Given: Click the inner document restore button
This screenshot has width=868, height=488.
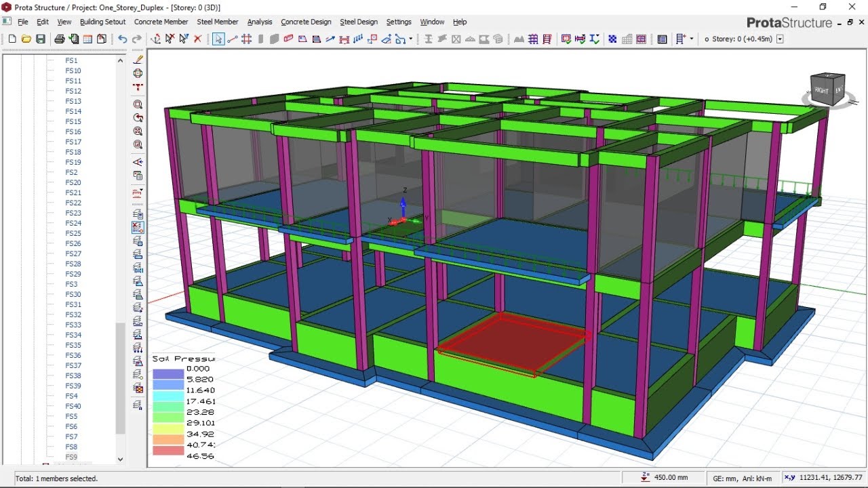Looking at the screenshot, I should (x=850, y=22).
